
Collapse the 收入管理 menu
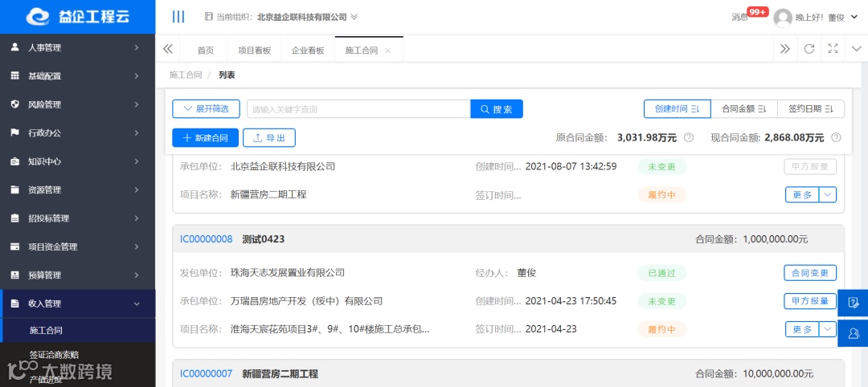(x=136, y=303)
